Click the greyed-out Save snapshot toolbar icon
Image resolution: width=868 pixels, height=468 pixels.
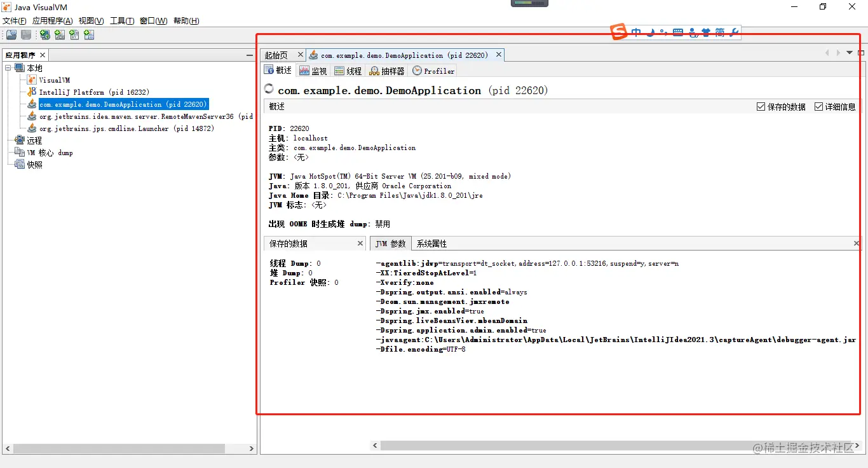(x=26, y=35)
